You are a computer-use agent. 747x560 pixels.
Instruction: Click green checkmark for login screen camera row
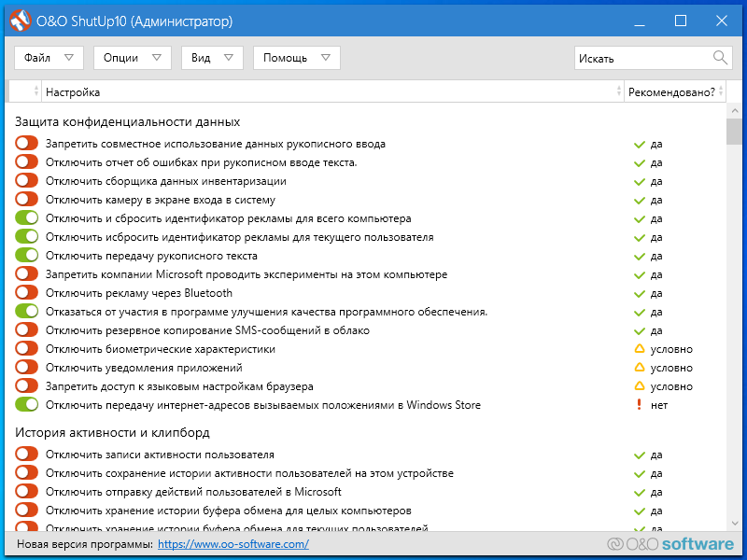pyautogui.click(x=640, y=201)
